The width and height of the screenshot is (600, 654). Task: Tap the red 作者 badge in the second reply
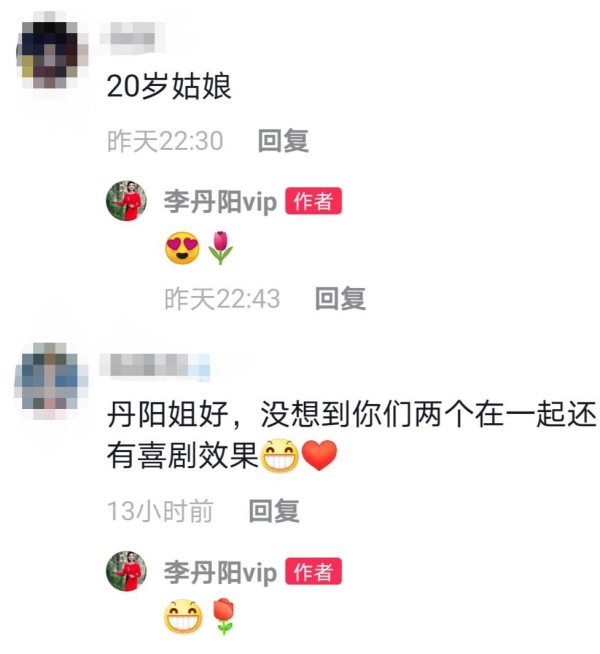click(314, 571)
